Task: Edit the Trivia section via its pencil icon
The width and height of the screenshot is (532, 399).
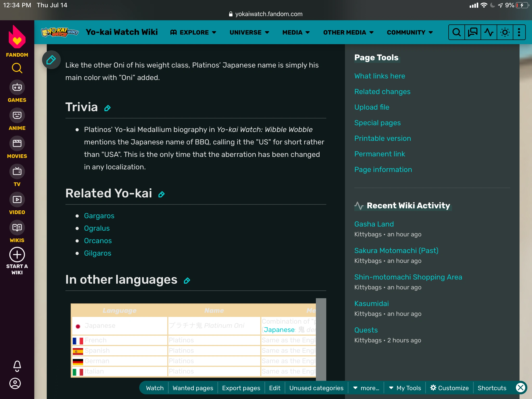Action: [107, 108]
